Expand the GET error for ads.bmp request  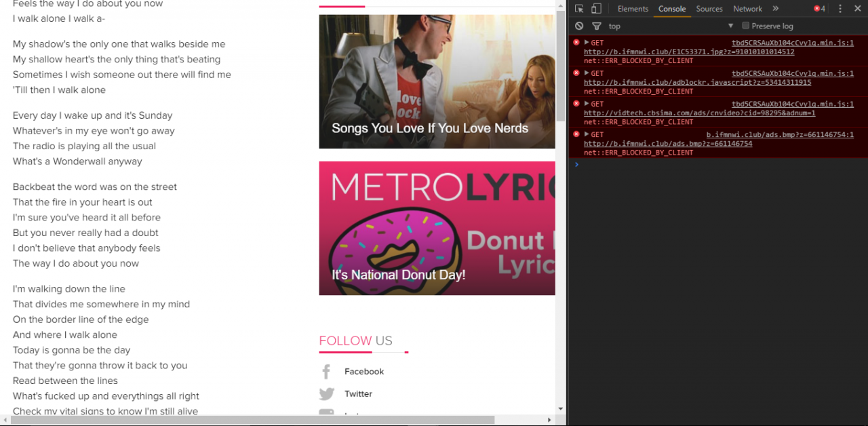pyautogui.click(x=587, y=134)
